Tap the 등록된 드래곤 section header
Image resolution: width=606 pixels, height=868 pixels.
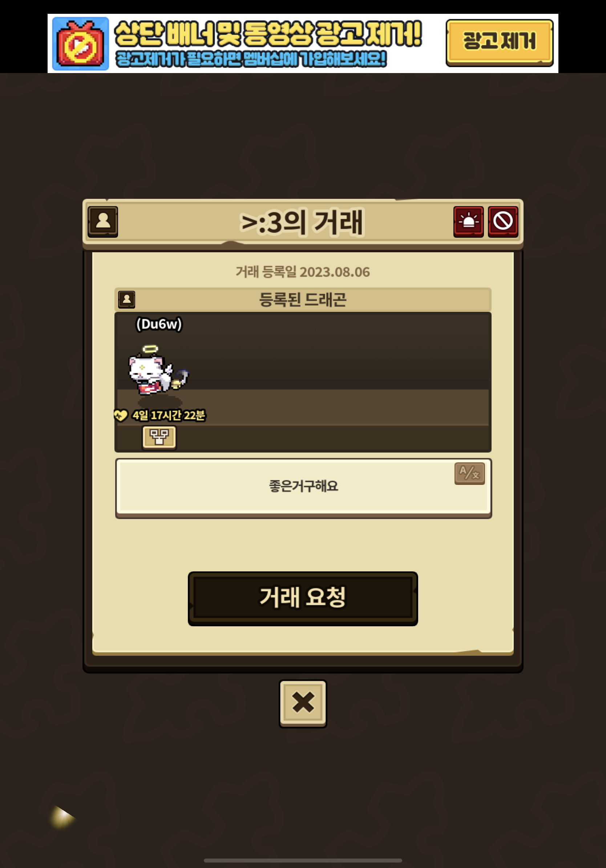pos(303,300)
